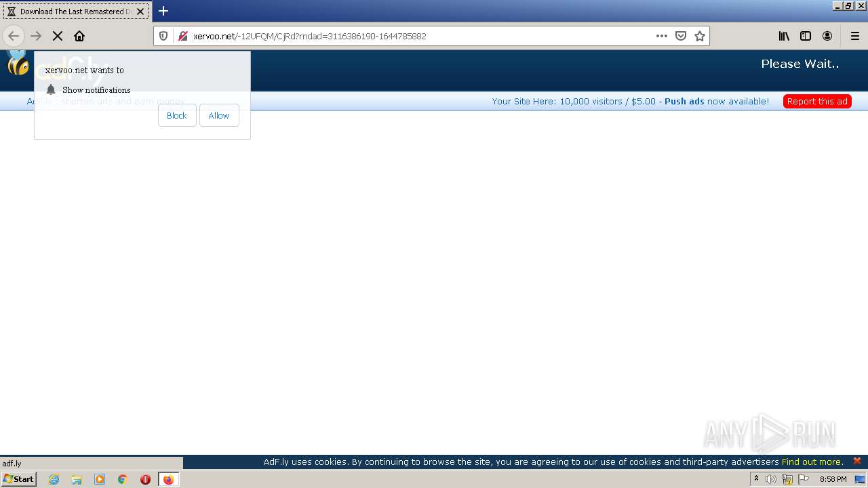Show sidebars panel
868x488 pixels.
click(806, 36)
